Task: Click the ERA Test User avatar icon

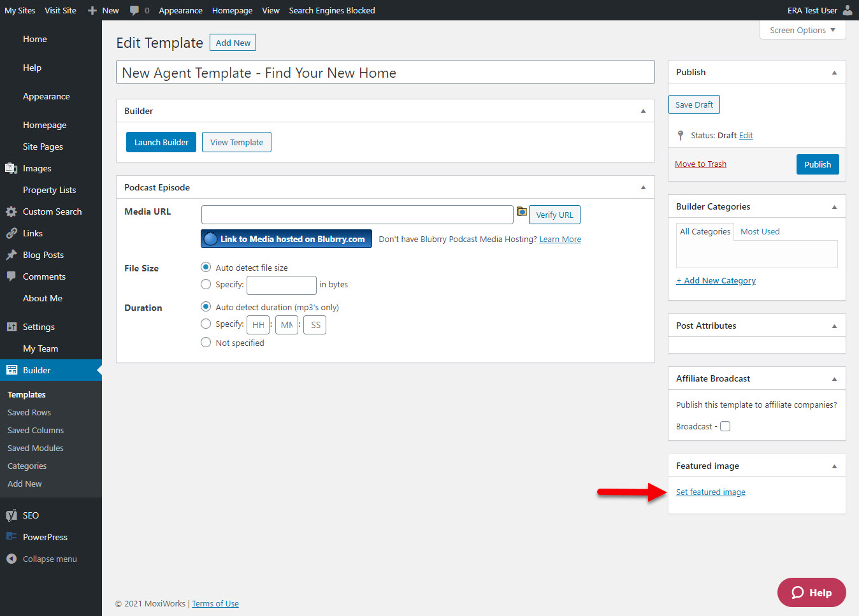Action: pyautogui.click(x=847, y=10)
